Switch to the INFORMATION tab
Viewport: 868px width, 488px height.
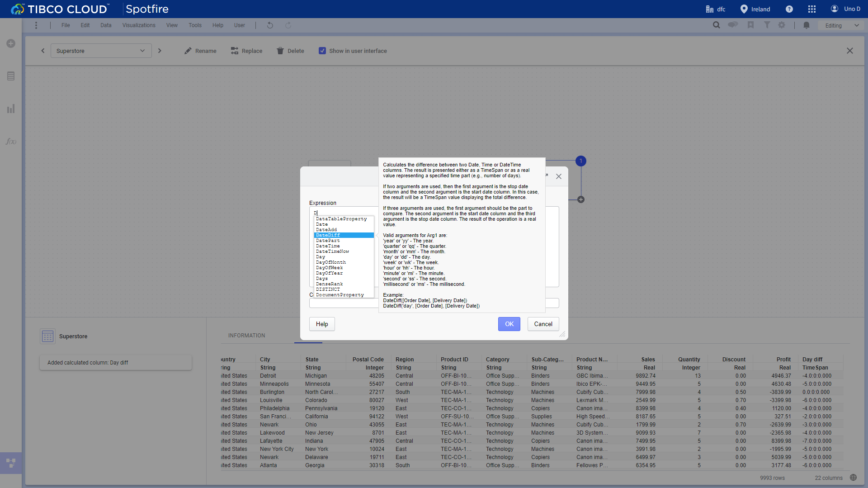coord(247,336)
